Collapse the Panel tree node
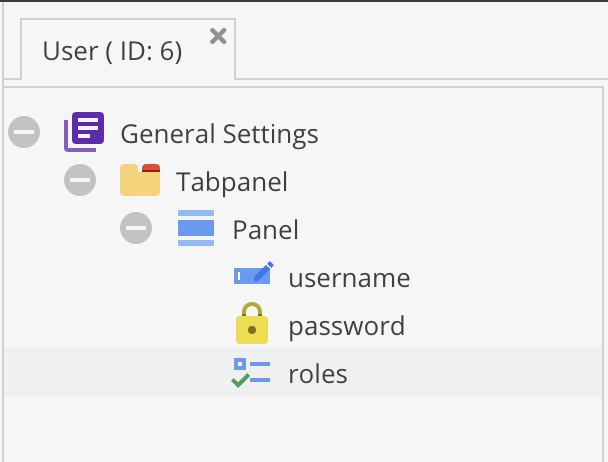 [x=136, y=228]
